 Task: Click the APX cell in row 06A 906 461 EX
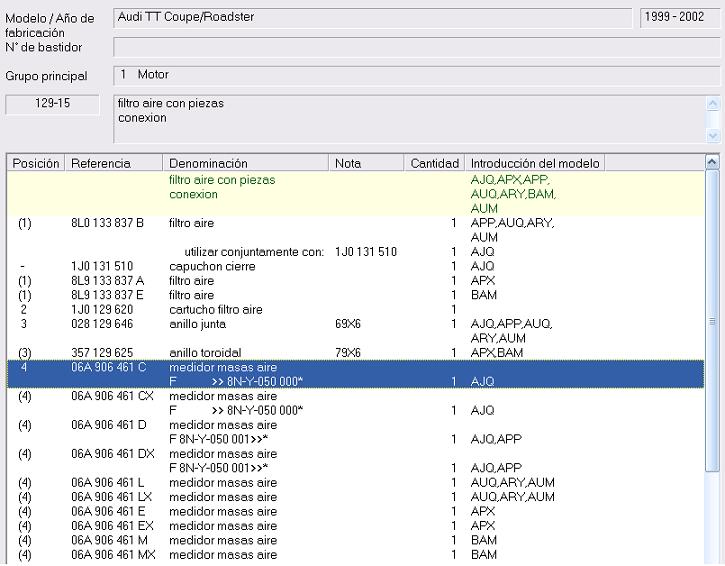pos(483,526)
